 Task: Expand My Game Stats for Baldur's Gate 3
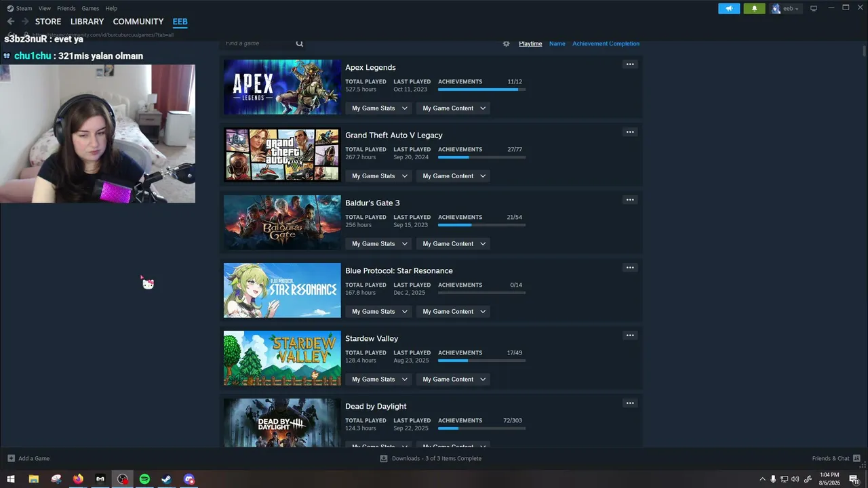(x=380, y=243)
